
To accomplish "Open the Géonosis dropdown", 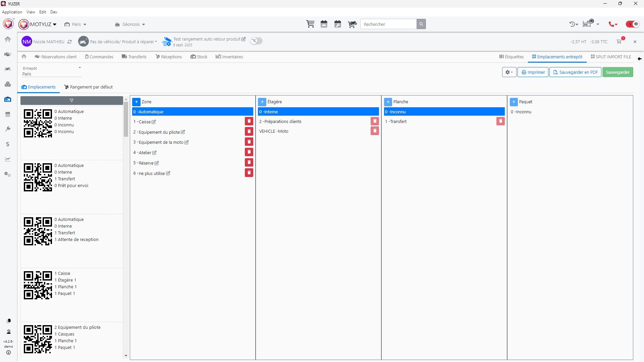I will point(130,24).
